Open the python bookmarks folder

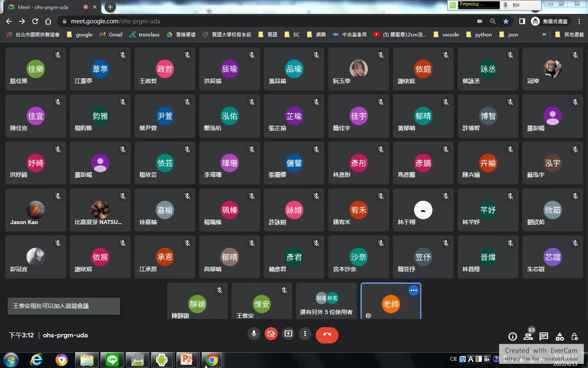(479, 34)
